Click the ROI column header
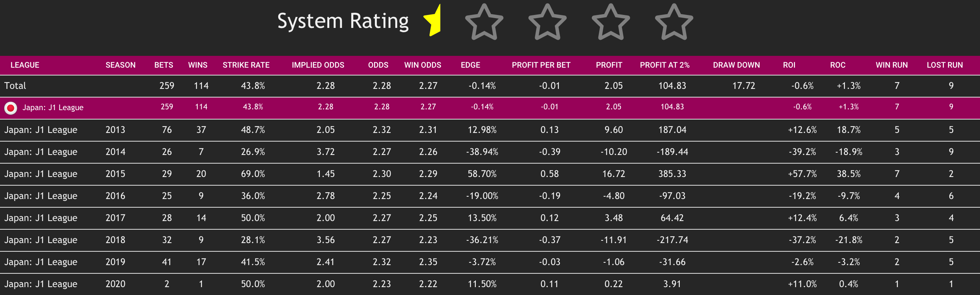 (x=789, y=65)
